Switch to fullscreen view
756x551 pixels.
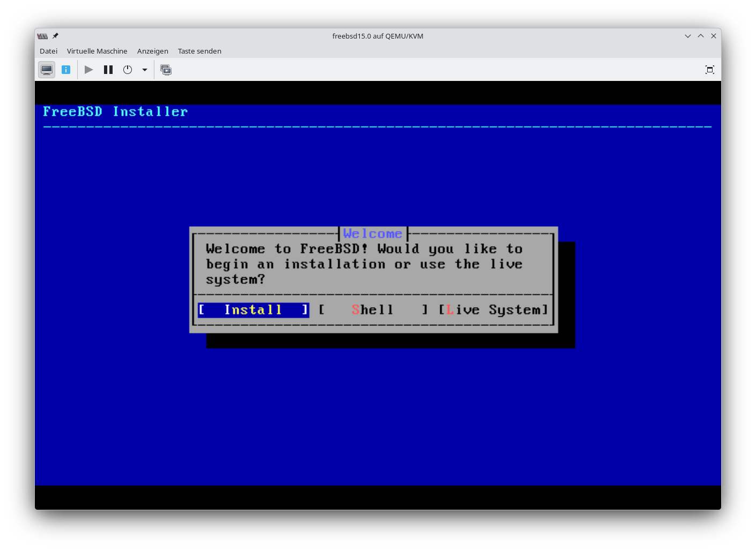[709, 70]
